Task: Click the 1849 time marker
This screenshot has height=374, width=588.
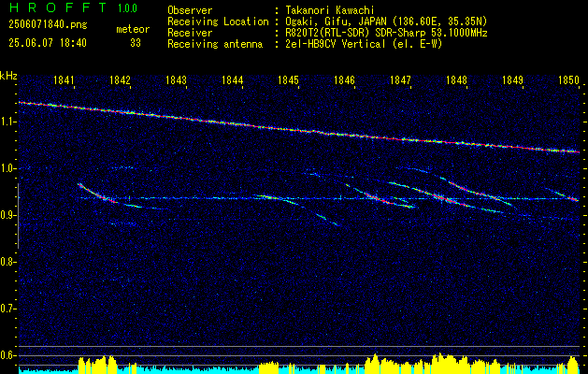Action: [512, 80]
